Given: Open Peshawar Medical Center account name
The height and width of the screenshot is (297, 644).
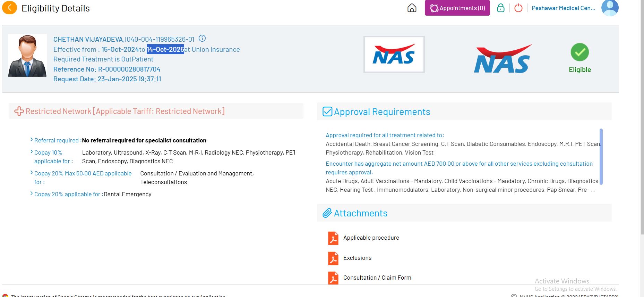Looking at the screenshot, I should 563,8.
